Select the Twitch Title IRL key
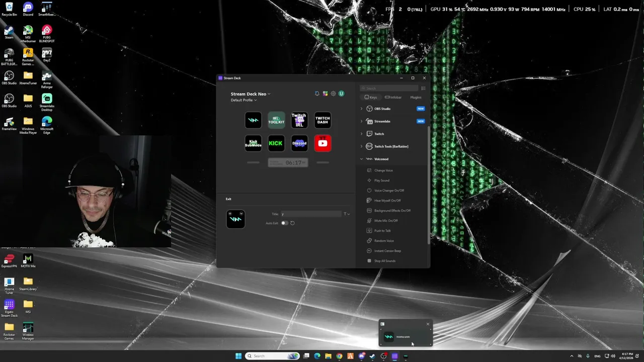Screen dimensions: 644x362 click(299, 120)
